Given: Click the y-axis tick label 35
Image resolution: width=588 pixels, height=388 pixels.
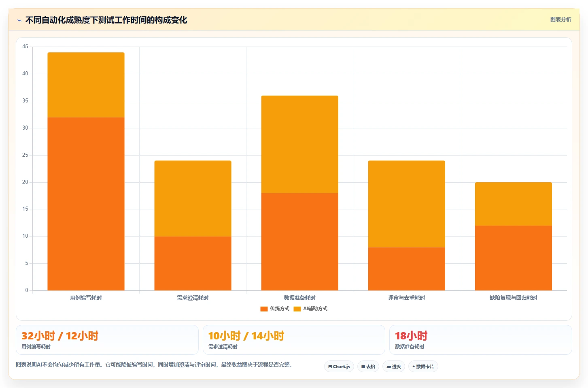Looking at the screenshot, I should coord(25,101).
